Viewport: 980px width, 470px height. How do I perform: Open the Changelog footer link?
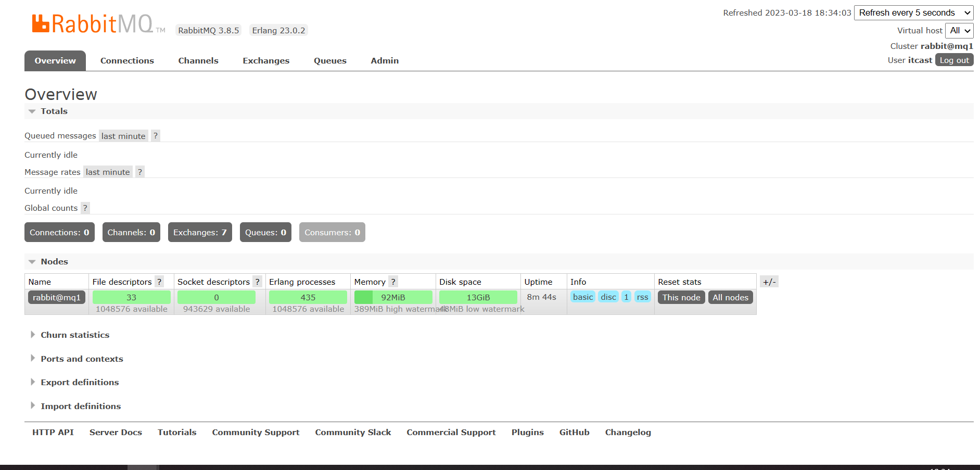(x=628, y=432)
